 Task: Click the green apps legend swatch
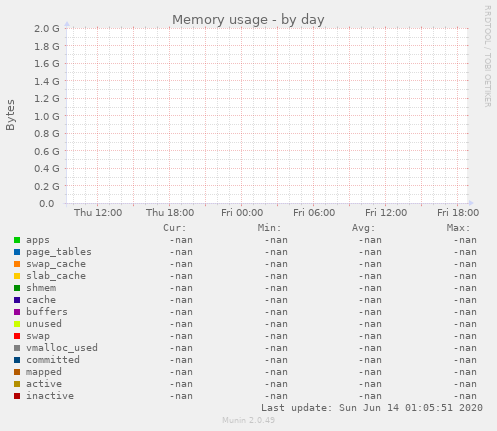[x=17, y=240]
